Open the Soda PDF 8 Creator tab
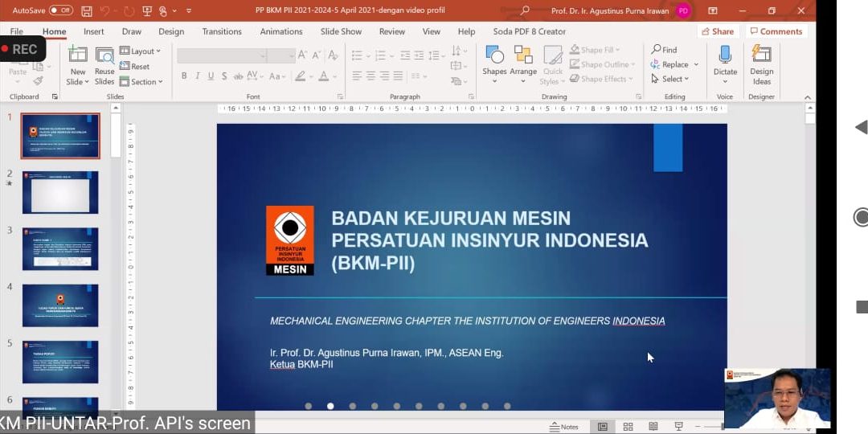 (x=529, y=31)
